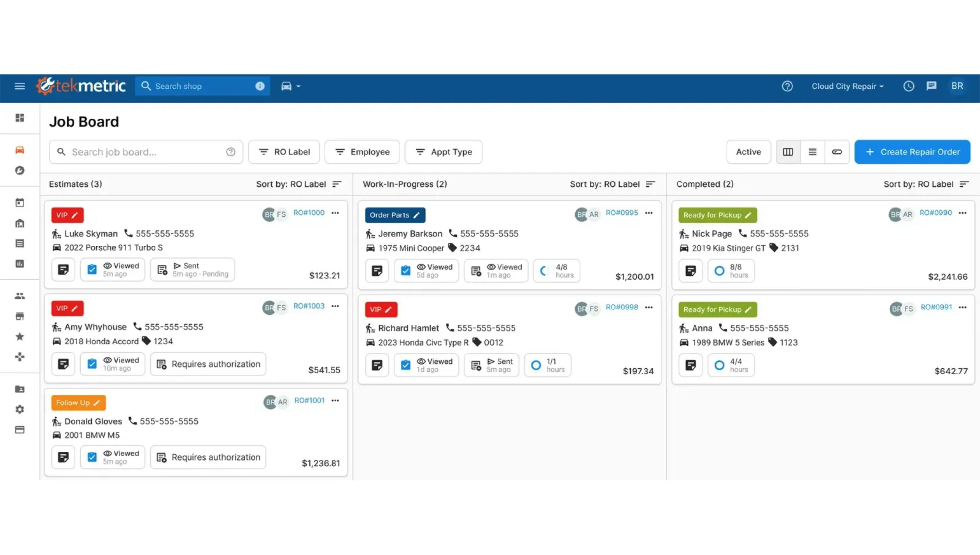This screenshot has height=555, width=980.
Task: Edit the Order Parts label pencil
Action: click(x=417, y=215)
